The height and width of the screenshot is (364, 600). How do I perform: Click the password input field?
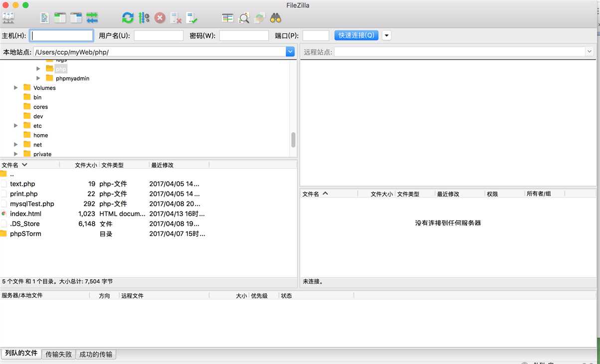(244, 35)
